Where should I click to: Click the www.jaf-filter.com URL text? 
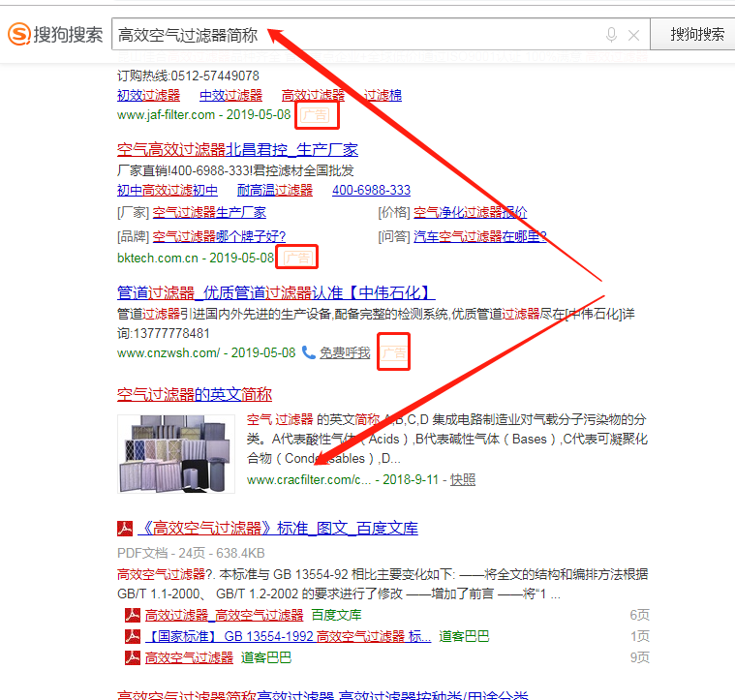[166, 115]
